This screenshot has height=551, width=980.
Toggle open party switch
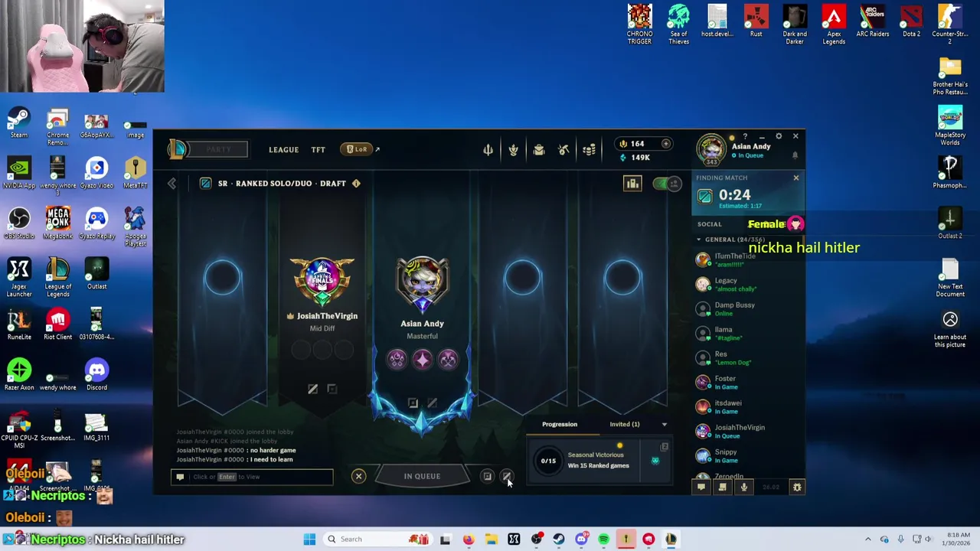(667, 184)
